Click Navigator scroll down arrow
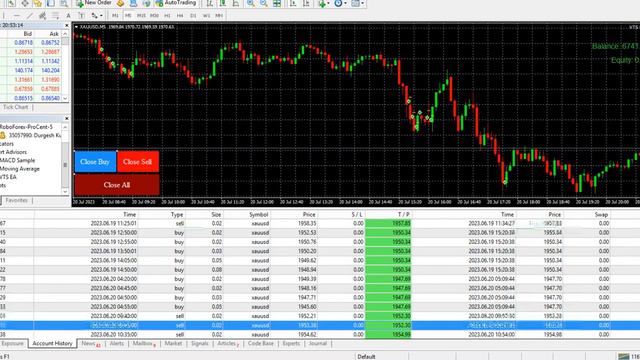Screen dimensions: 640x360 [65, 191]
